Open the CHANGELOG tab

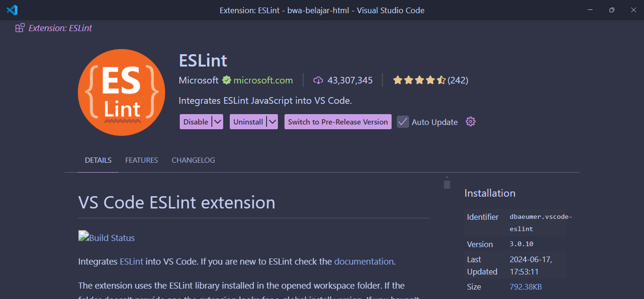point(193,160)
